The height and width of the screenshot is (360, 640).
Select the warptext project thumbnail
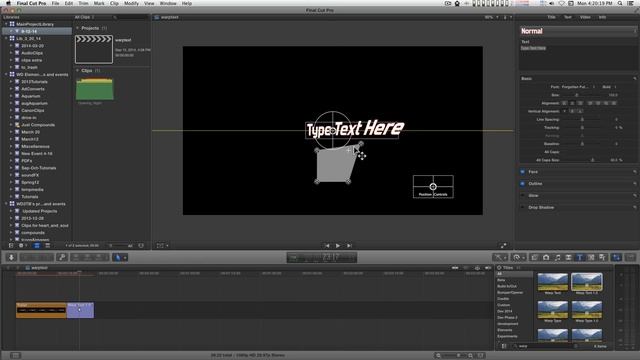(94, 49)
